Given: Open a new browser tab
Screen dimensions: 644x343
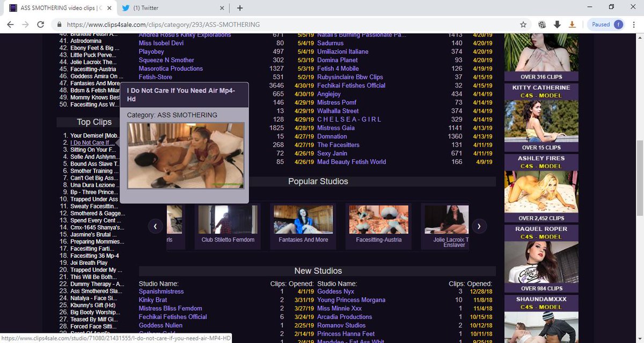Looking at the screenshot, I should click(240, 8).
